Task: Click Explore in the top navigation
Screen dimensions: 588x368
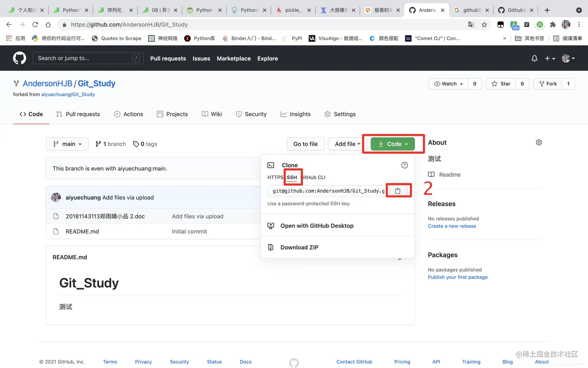Action: click(x=268, y=58)
